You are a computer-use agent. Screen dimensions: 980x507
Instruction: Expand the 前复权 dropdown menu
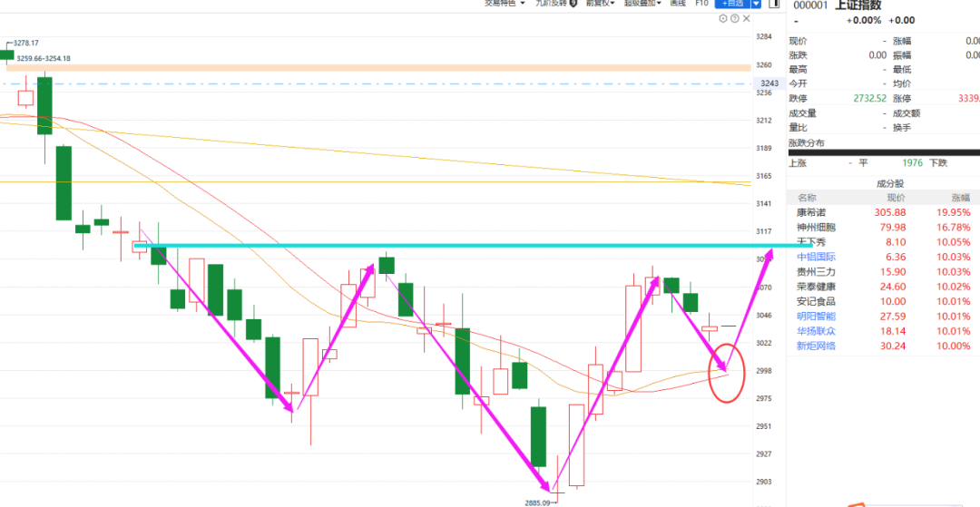(x=600, y=4)
